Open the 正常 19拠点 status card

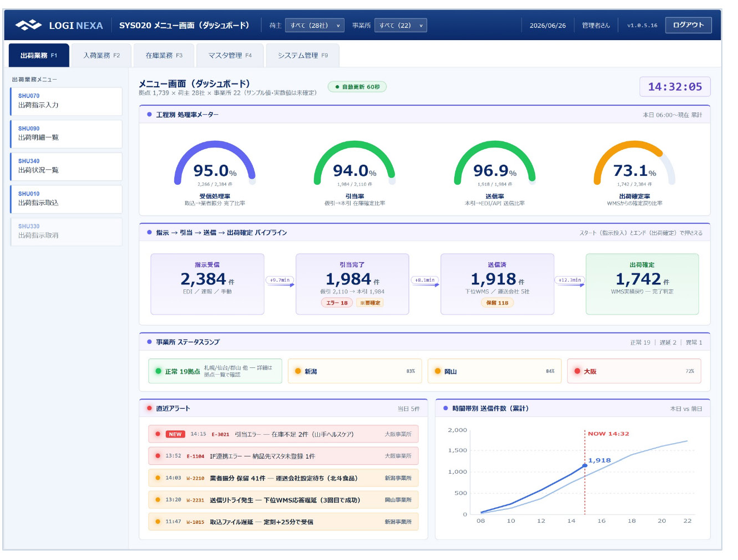click(215, 371)
